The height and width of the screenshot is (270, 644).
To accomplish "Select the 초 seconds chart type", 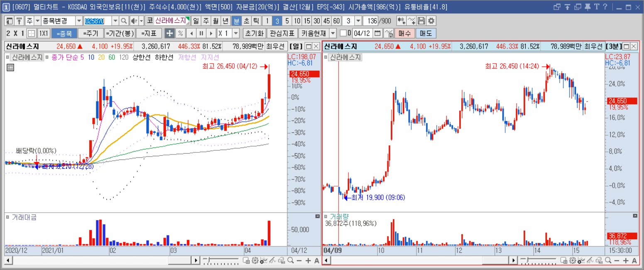I will pos(246,21).
